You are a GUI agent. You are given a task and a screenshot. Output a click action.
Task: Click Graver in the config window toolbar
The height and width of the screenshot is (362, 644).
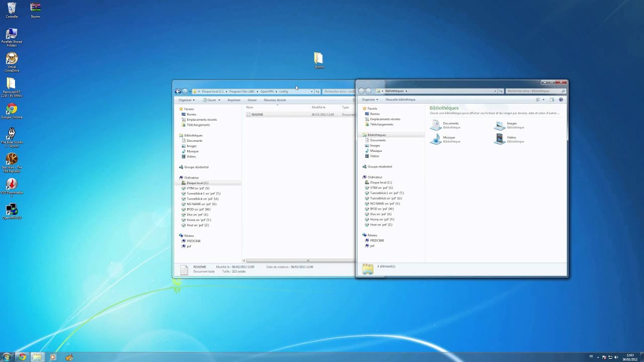pyautogui.click(x=252, y=100)
